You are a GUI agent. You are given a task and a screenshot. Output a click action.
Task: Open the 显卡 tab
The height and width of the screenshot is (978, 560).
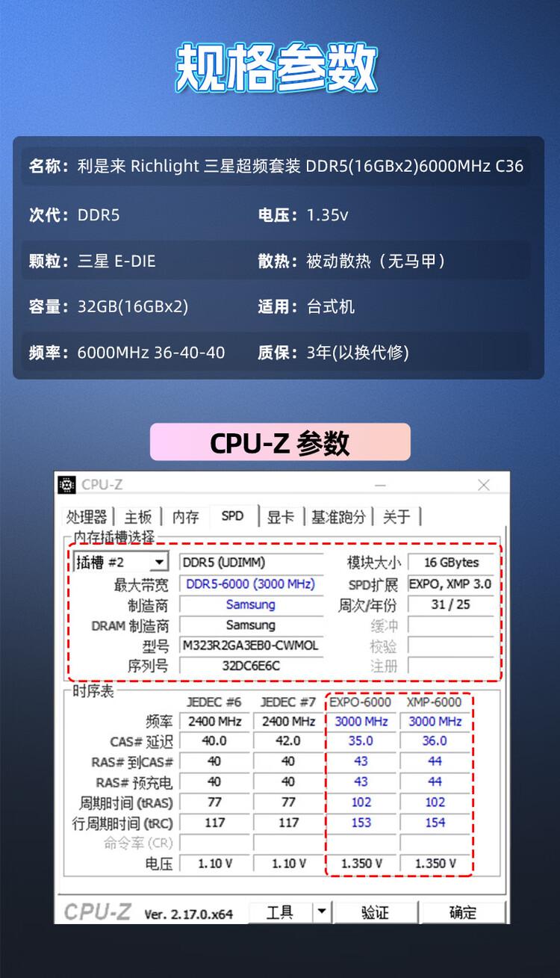280,516
